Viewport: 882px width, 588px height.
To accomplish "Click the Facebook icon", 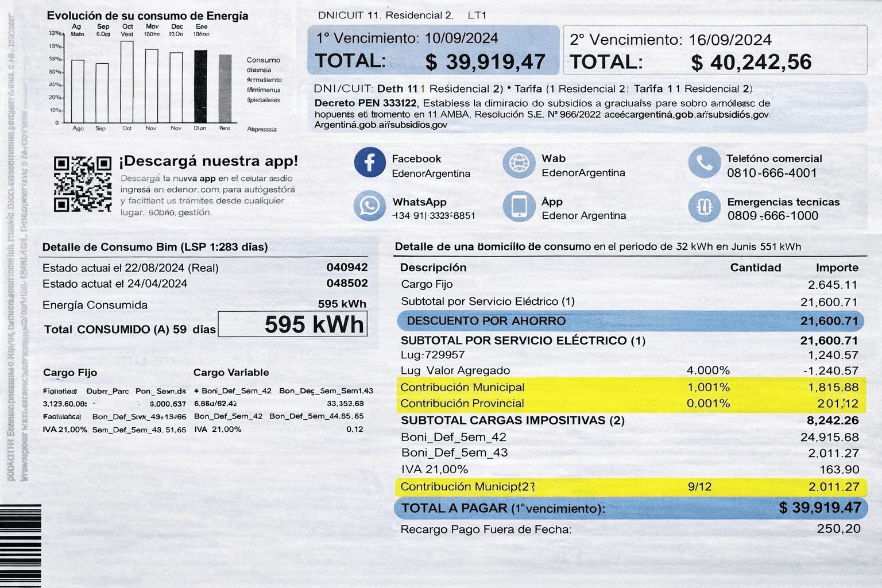I will coord(369,163).
